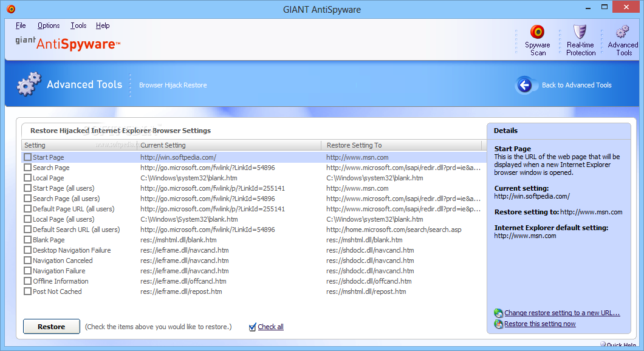644x351 pixels.
Task: Close the GIANT AntiSpyware window
Action: 626,7
